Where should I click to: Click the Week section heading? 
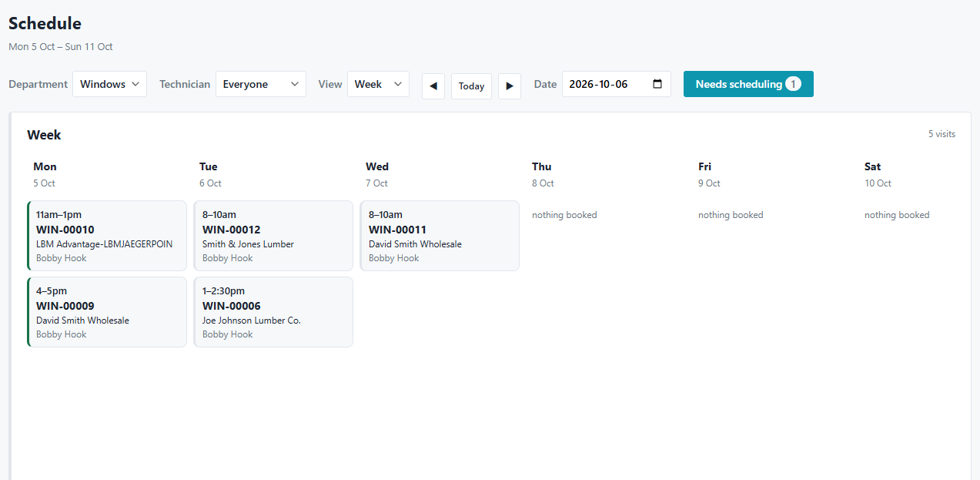tap(44, 135)
